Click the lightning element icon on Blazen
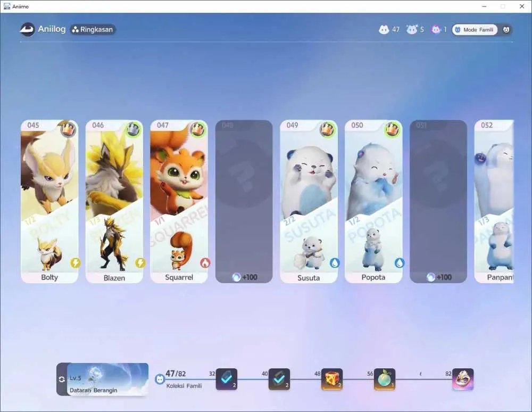532x412 pixels. click(140, 262)
